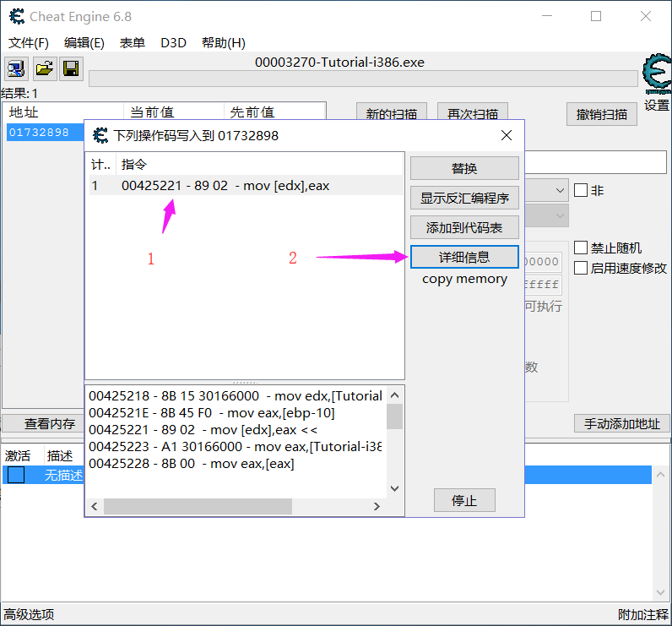Screen dimensions: 672x626
Task: Open the process selector computer icon
Action: point(16,68)
